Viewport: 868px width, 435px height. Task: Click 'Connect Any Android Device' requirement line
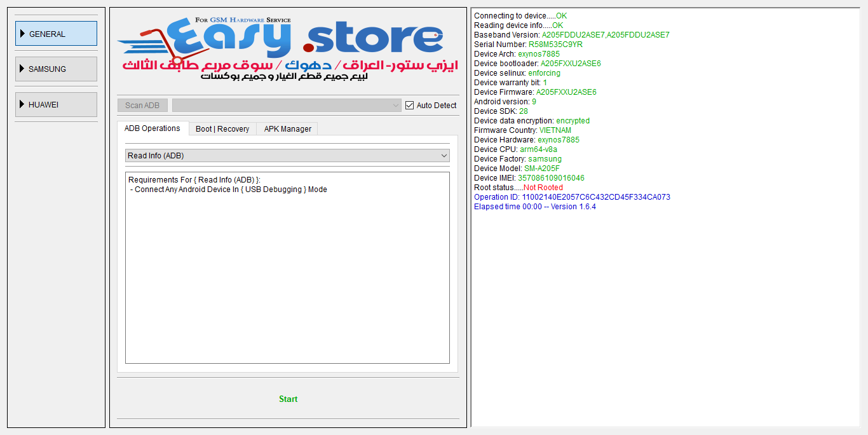tap(228, 190)
